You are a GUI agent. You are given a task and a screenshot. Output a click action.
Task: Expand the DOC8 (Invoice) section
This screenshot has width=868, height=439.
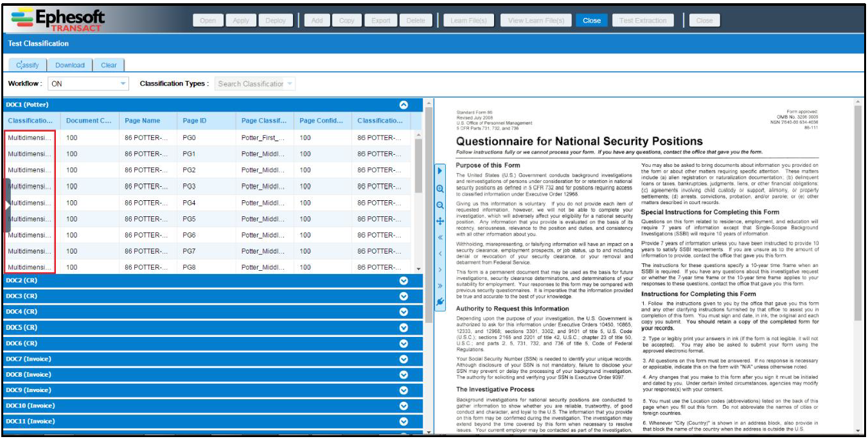(x=403, y=374)
